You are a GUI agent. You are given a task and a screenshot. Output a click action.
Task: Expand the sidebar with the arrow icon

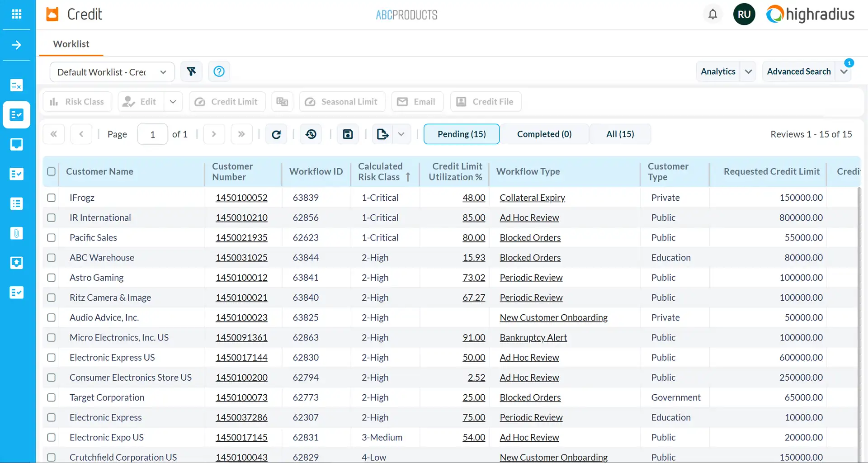click(17, 45)
